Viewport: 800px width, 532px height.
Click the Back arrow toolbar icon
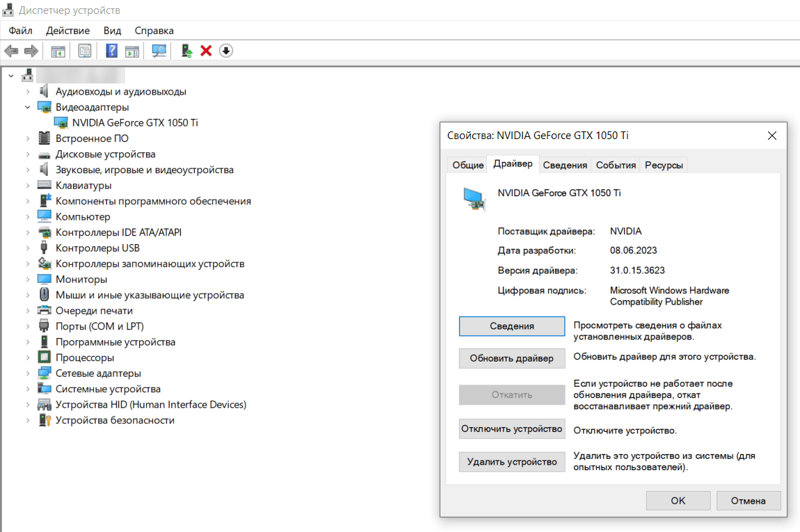pyautogui.click(x=11, y=51)
